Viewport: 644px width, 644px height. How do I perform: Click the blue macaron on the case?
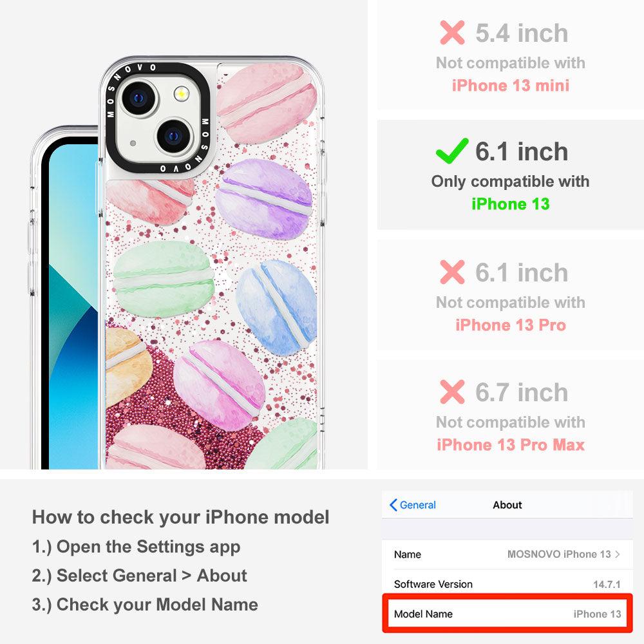pos(277,307)
